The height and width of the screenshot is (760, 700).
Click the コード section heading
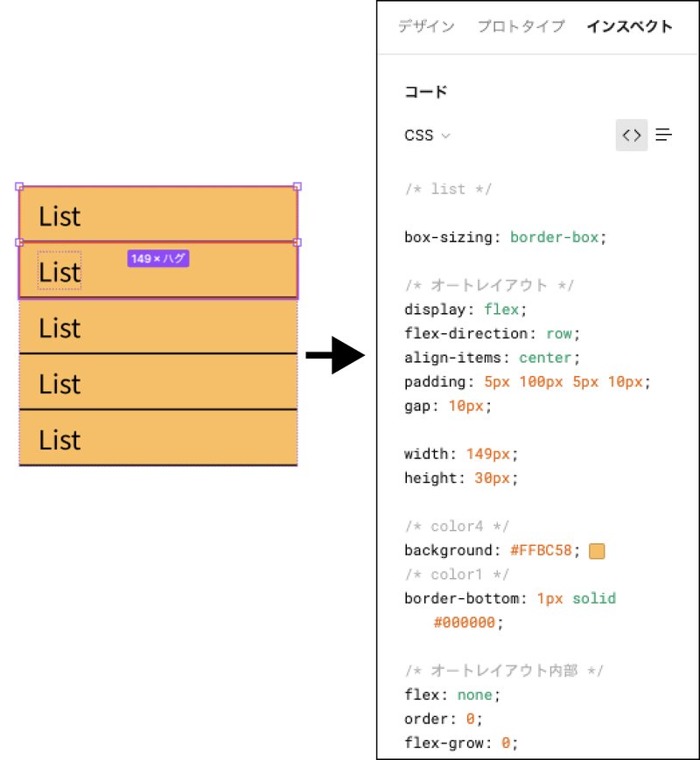click(425, 92)
